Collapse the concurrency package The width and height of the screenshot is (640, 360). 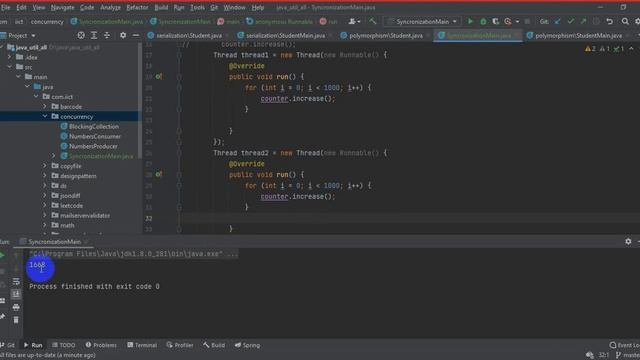tap(45, 116)
